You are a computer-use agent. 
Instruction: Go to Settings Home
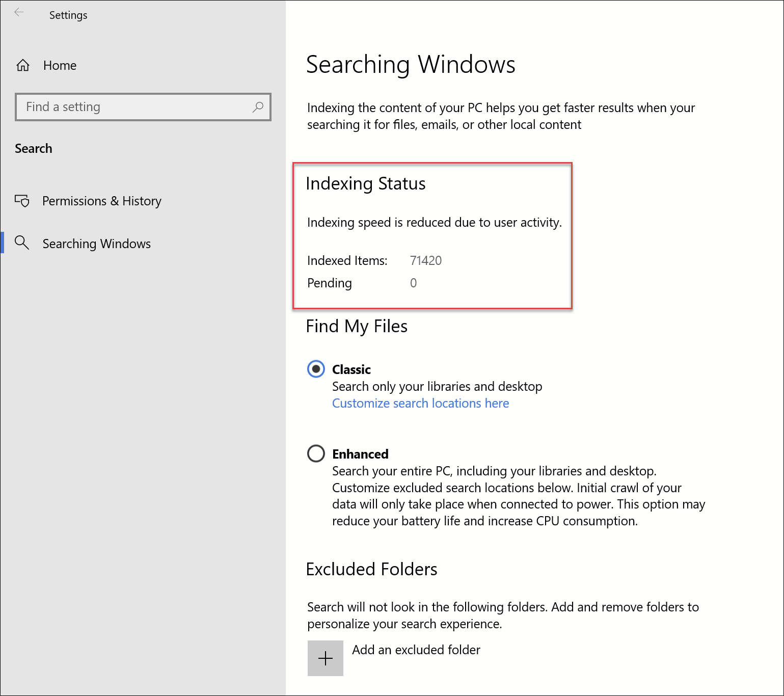coord(60,65)
